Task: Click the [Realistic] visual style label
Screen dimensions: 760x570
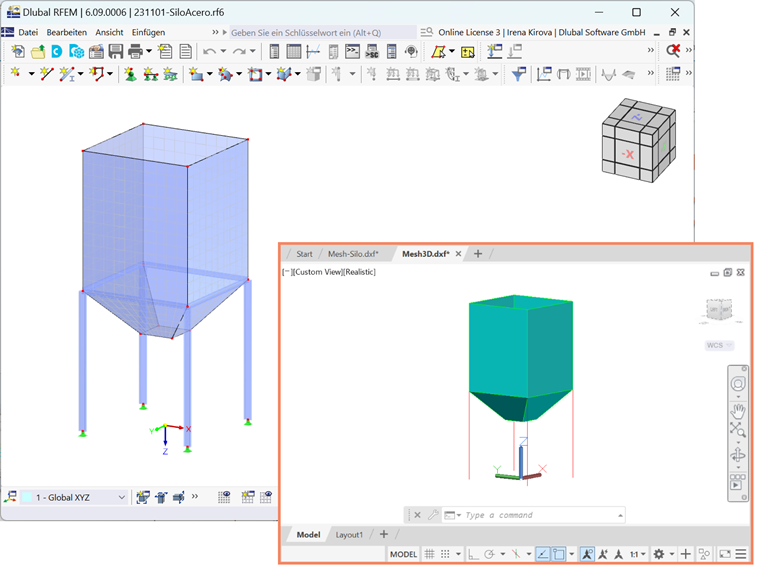Action: 359,272
